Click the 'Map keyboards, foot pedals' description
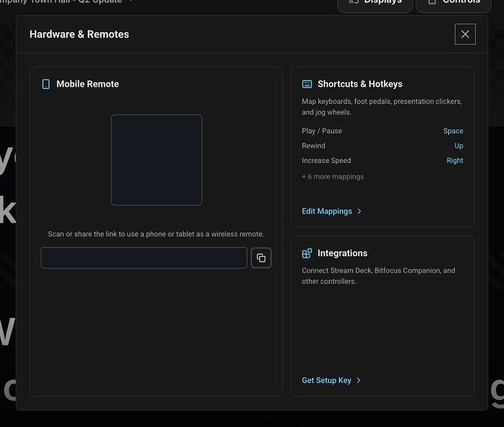This screenshot has width=504, height=427. click(382, 107)
